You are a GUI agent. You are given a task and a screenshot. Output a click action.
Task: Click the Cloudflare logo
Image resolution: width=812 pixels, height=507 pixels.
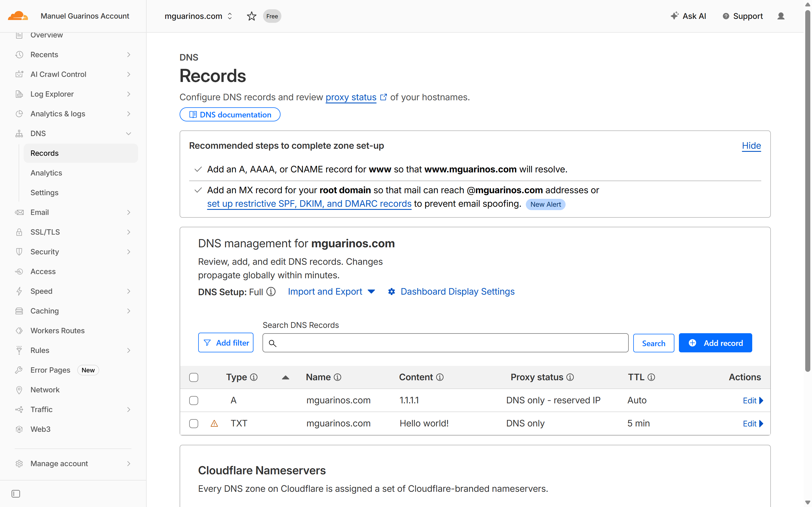point(18,16)
